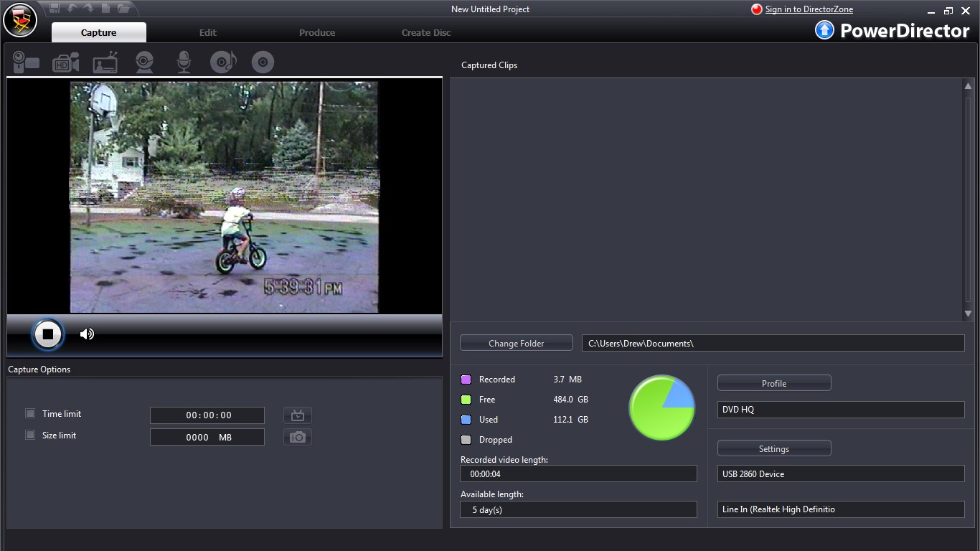Click the size limit MB field
Viewport: 980px width, 551px height.
tap(207, 437)
